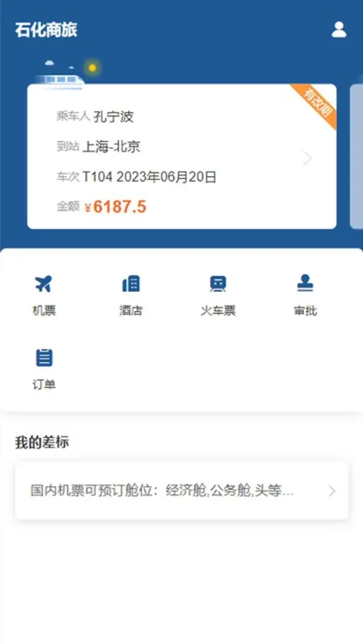This screenshot has height=644, width=363.
Task: Open the 国内机票可预订舱位 policy row
Action: (x=181, y=491)
